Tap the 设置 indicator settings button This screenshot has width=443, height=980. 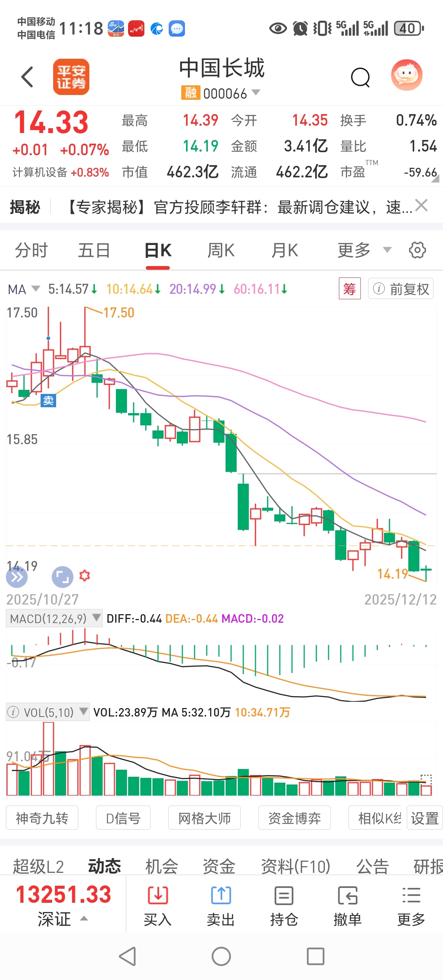click(425, 817)
